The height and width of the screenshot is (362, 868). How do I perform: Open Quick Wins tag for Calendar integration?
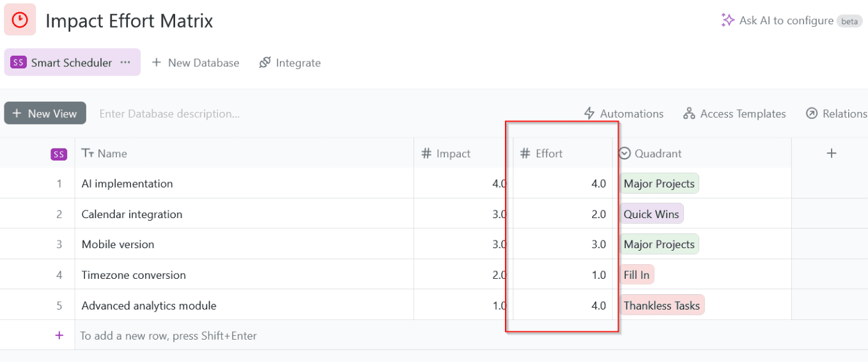pos(651,214)
